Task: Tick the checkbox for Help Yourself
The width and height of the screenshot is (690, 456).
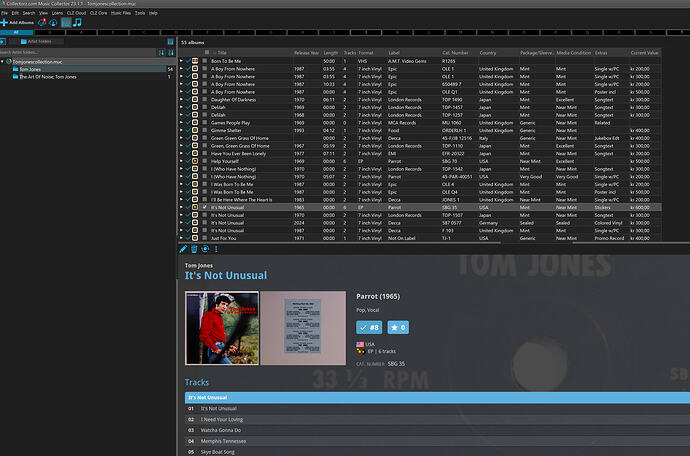Action: pyautogui.click(x=205, y=161)
